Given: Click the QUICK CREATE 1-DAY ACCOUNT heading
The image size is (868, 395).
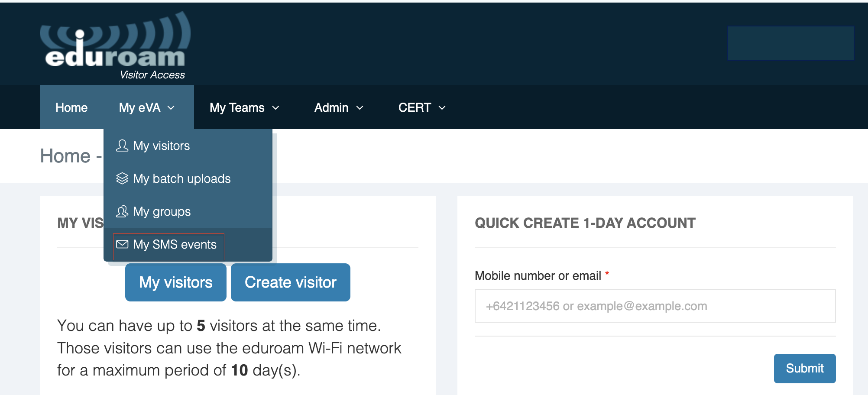Looking at the screenshot, I should click(585, 223).
